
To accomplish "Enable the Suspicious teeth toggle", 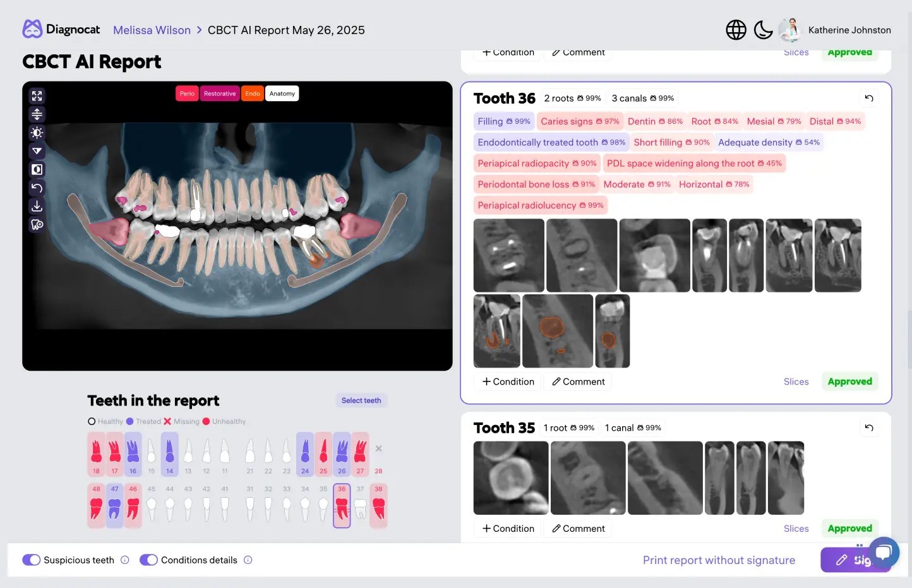I will tap(32, 560).
